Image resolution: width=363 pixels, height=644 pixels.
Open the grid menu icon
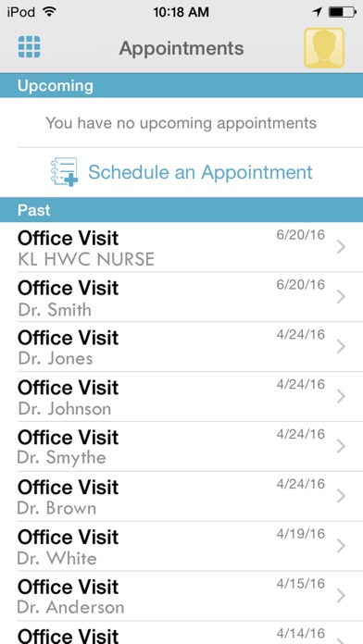coord(30,47)
